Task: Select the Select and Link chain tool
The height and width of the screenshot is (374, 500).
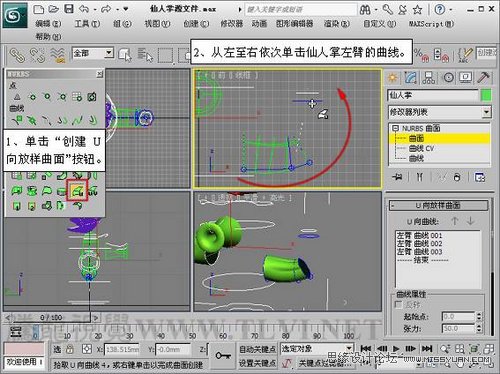Action: pyautogui.click(x=17, y=55)
